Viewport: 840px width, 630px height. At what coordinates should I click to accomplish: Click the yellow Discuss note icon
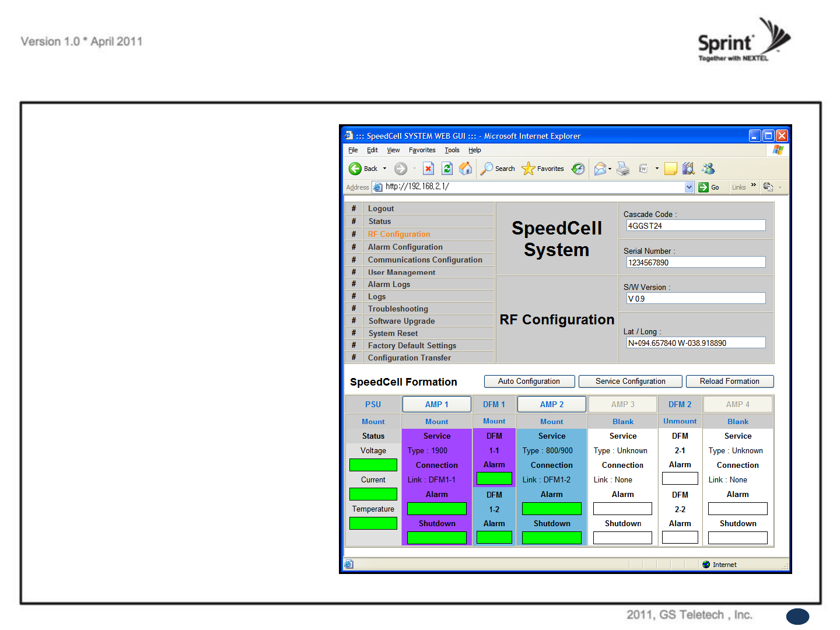point(671,169)
